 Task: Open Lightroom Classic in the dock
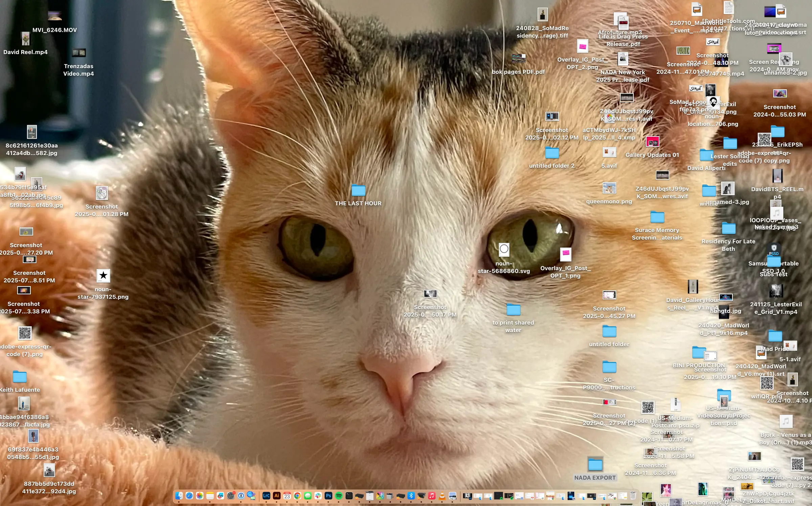pyautogui.click(x=266, y=496)
